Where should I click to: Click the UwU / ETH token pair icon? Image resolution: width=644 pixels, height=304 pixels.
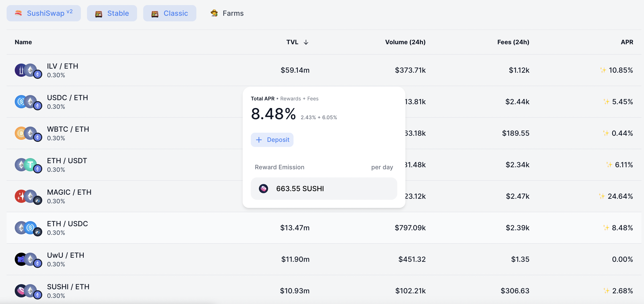coord(28,260)
